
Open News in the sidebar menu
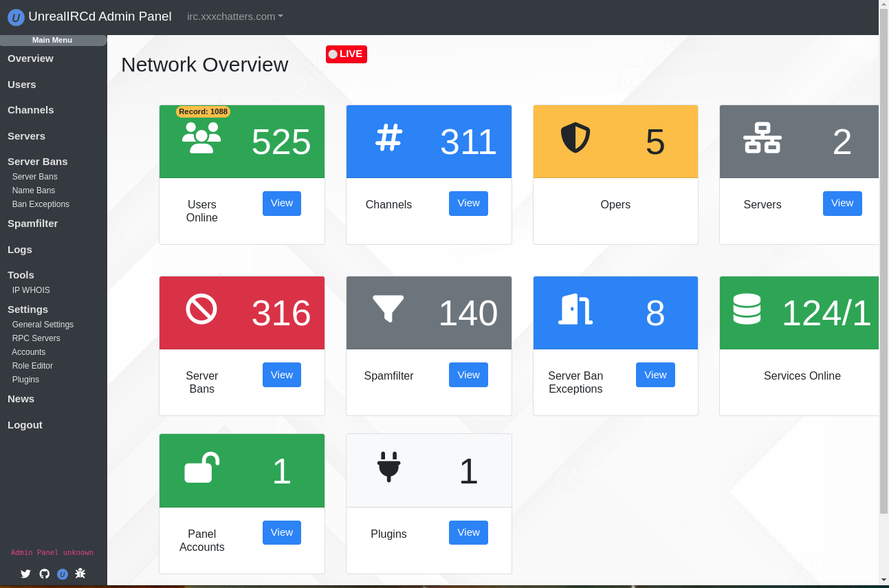(x=21, y=399)
